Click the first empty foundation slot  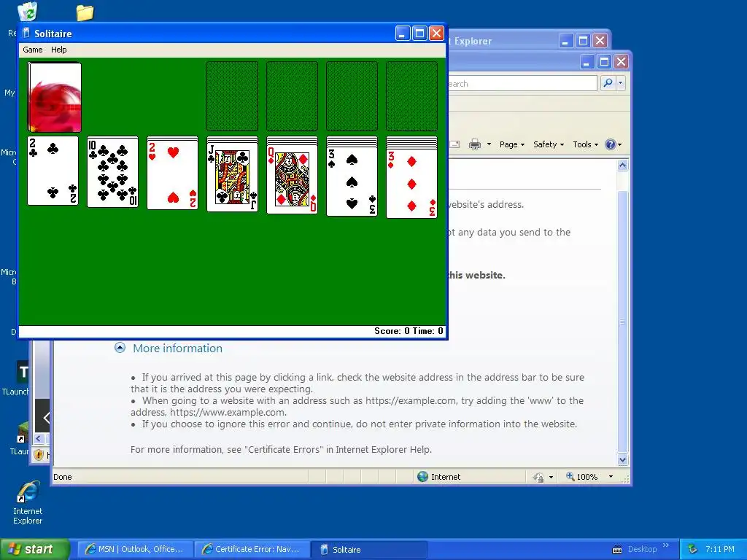(232, 96)
